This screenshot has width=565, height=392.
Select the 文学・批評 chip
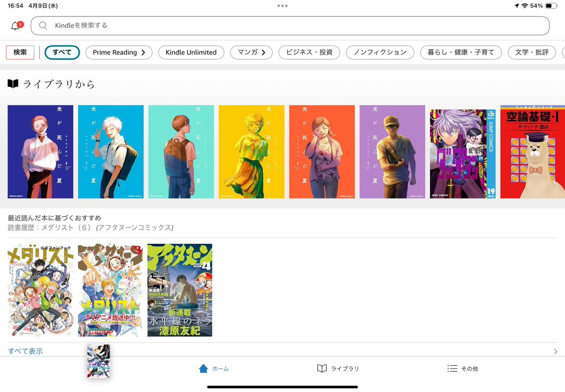point(532,52)
